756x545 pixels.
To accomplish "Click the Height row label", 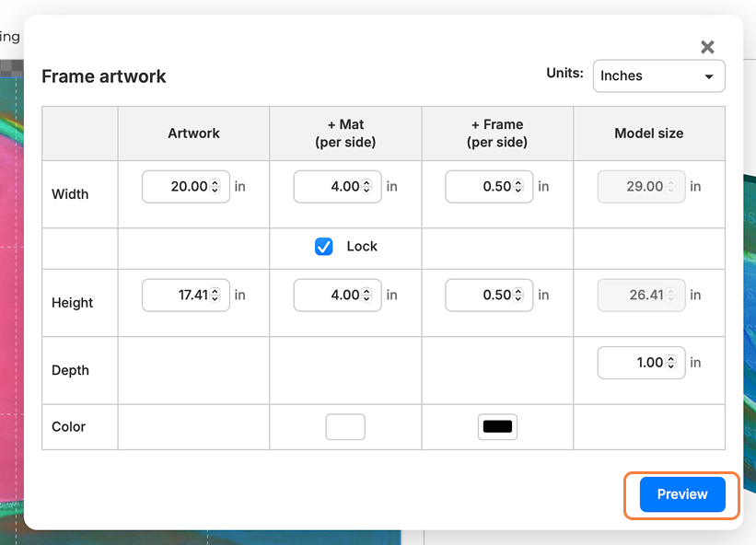I will tap(73, 303).
